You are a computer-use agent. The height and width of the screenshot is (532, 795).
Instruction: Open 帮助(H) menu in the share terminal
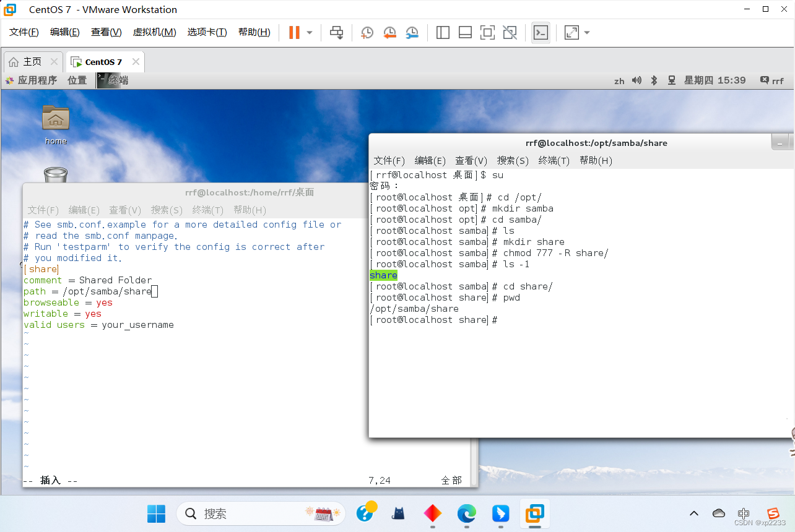click(x=596, y=160)
